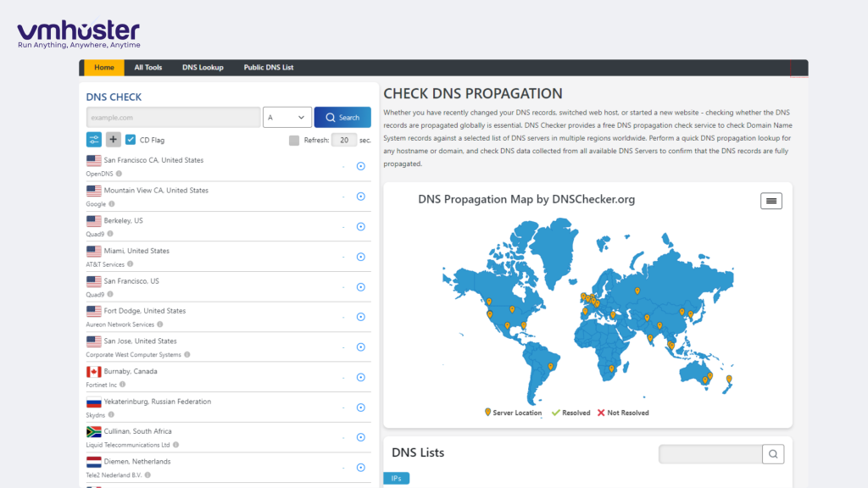Uncheck the CD Flag checkbox
This screenshot has width=868, height=488.
pos(131,140)
